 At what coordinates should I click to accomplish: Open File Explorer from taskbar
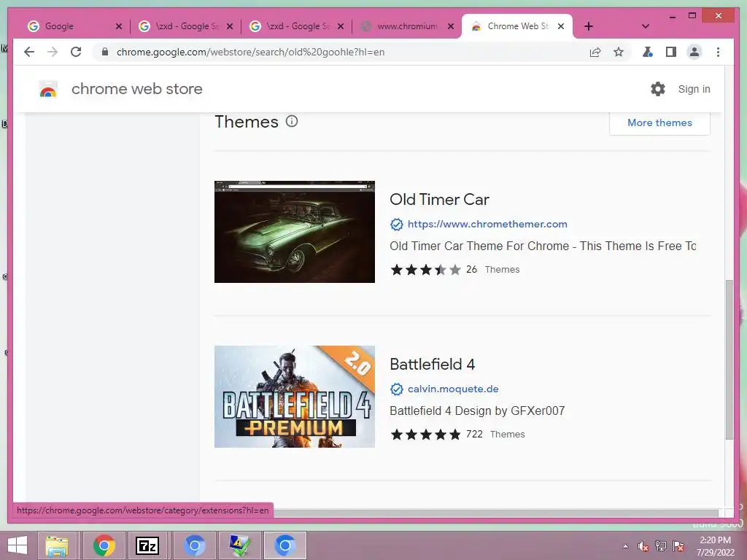[x=57, y=545]
